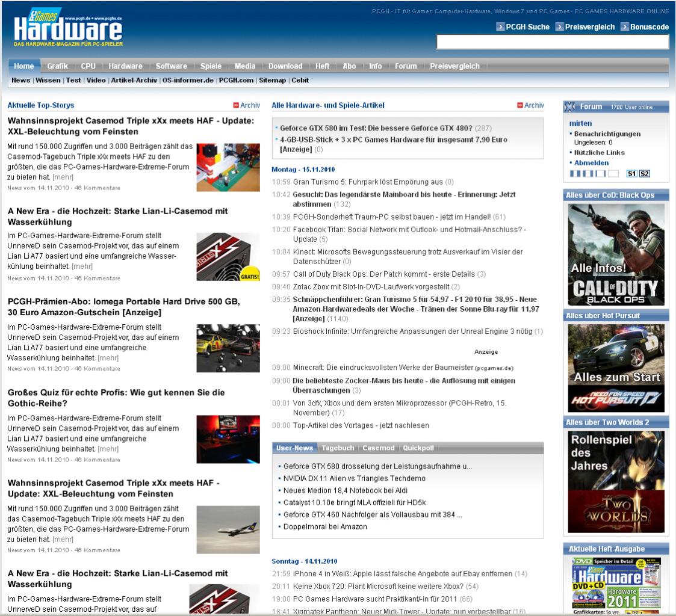Open the airplane thumbnail beside the casemod story
Viewport: 676px width, 616px height.
tap(228, 530)
